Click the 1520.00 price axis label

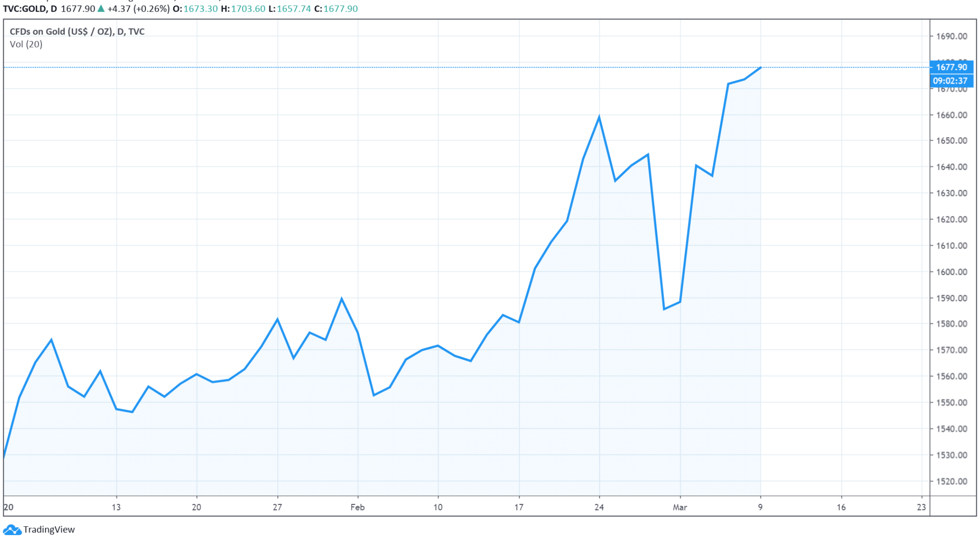point(951,481)
